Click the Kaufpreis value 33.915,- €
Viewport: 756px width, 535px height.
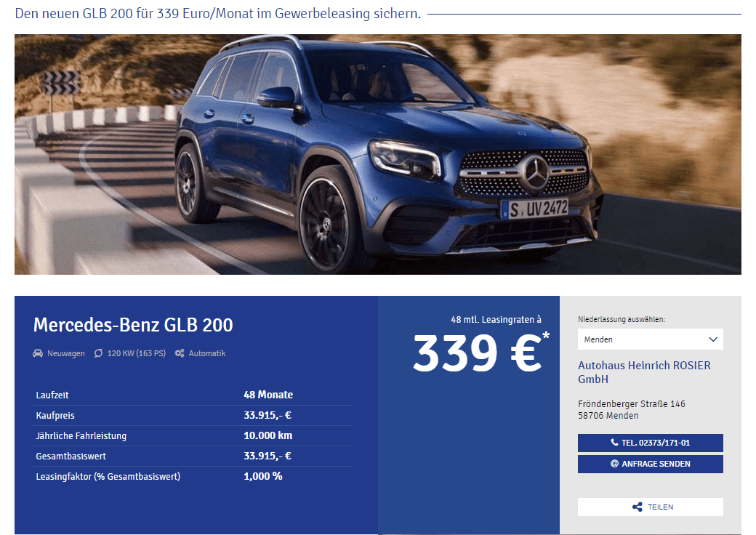coord(268,416)
